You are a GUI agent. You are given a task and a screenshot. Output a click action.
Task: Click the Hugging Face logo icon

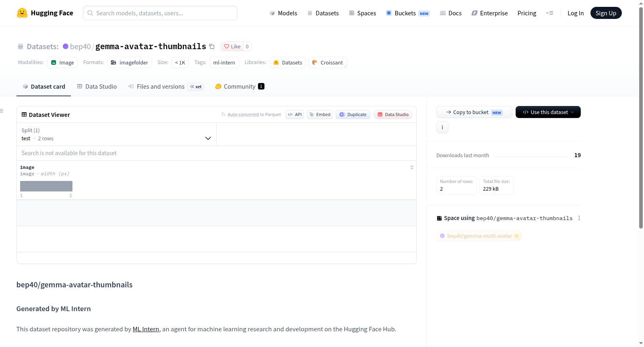(22, 13)
